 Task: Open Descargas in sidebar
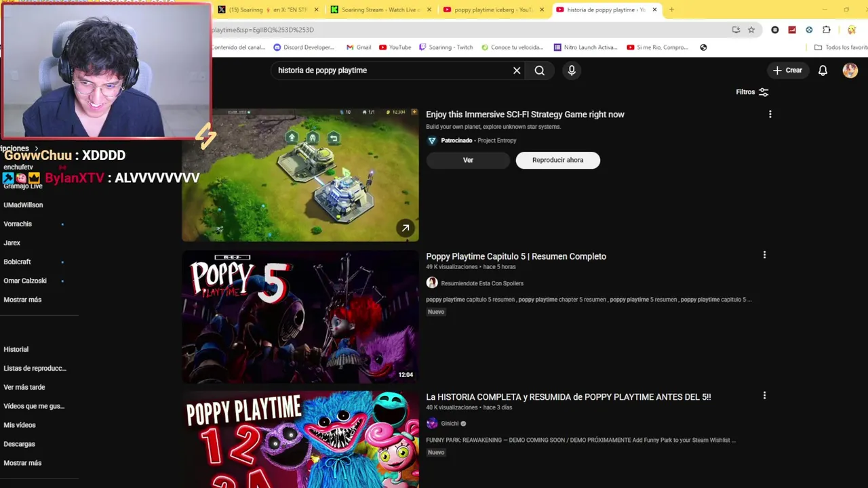point(19,444)
